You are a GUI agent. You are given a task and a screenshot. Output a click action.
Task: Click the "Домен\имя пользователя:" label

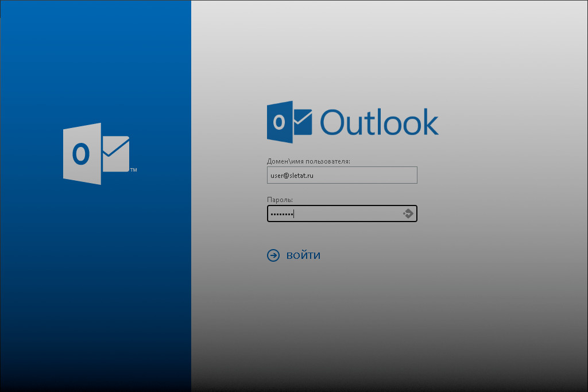(308, 161)
